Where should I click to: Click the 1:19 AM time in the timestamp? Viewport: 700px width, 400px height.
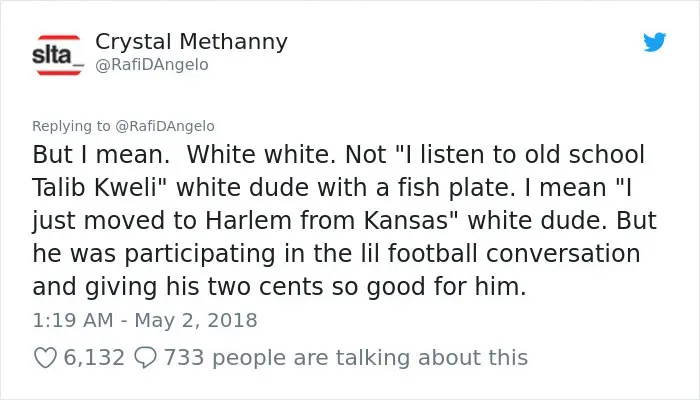[73, 321]
